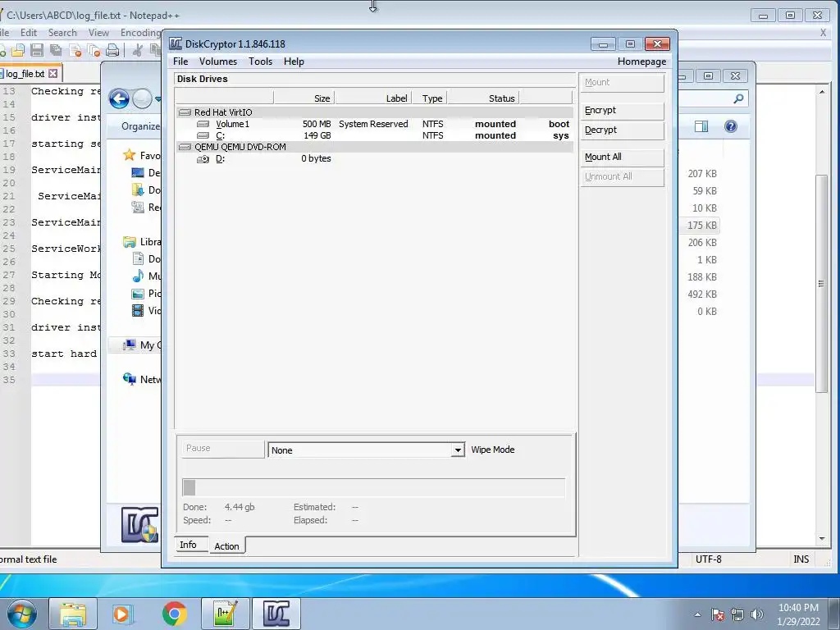Click the Libraries icon in Explorer sidebar

129,242
